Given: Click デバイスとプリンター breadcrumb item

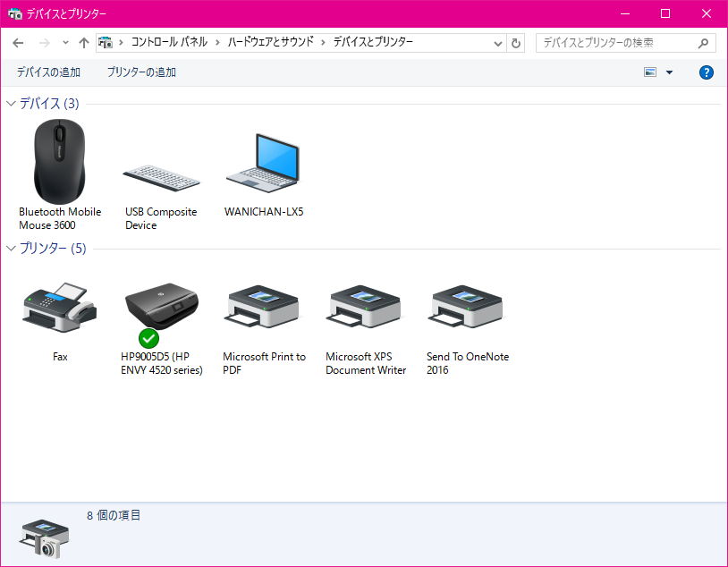Looking at the screenshot, I should (x=373, y=42).
